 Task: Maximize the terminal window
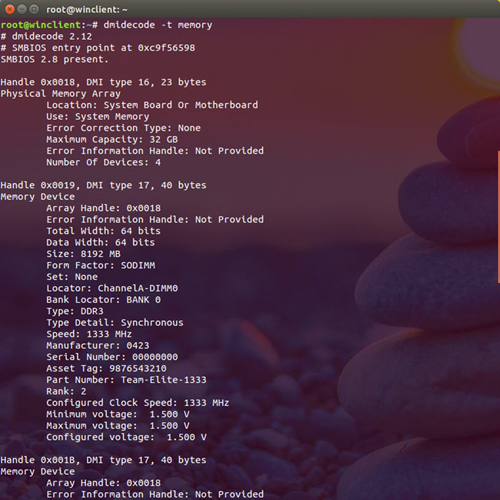pos(34,9)
